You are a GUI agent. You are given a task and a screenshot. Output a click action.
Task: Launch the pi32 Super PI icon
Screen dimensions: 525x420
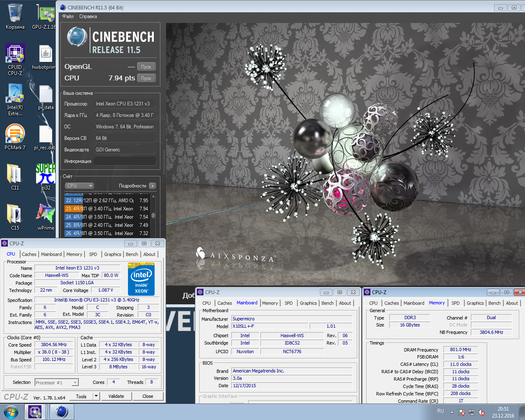click(x=46, y=177)
